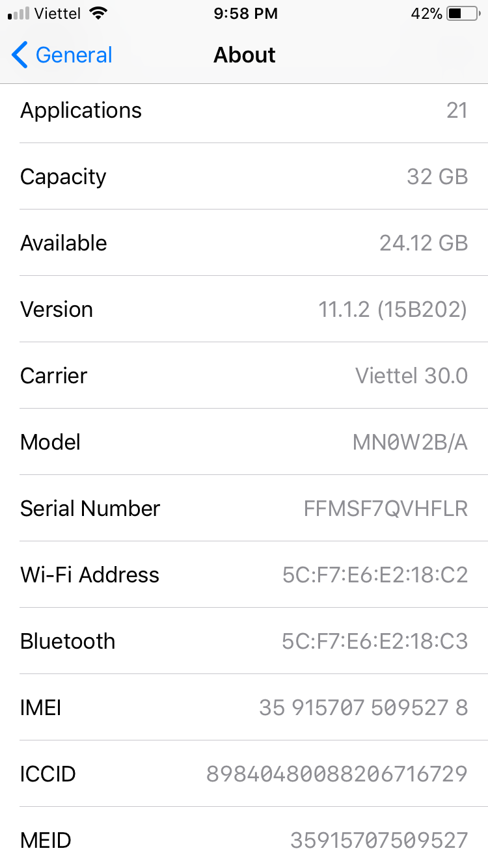Tap the Available storage row

[x=244, y=243]
